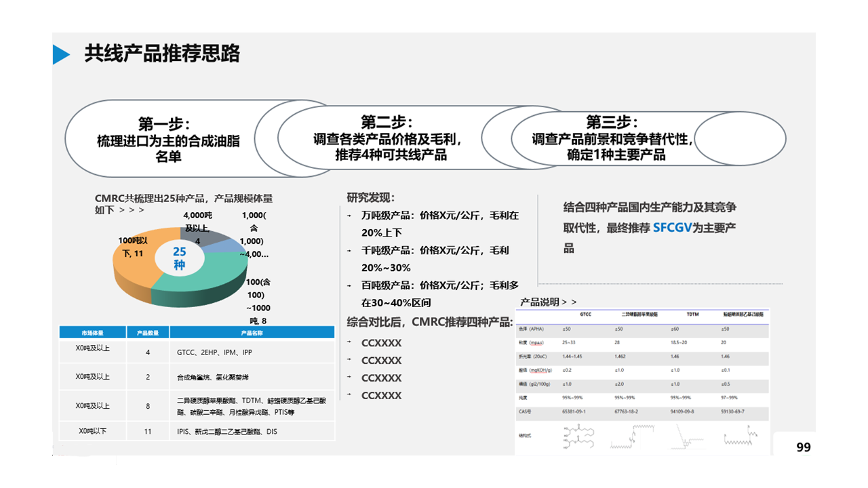This screenshot has height=488, width=868.
Task: Click the white 25种 circle in the pie chart
Action: coord(179,258)
